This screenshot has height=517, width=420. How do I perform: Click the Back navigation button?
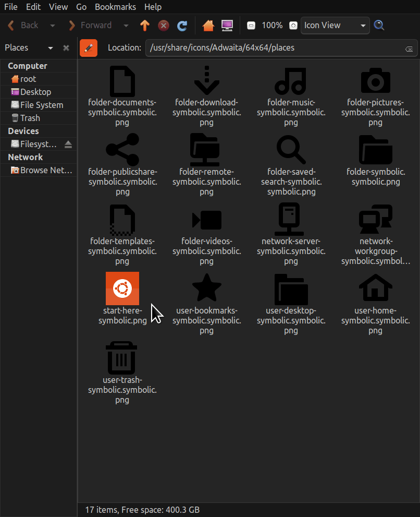click(x=23, y=26)
